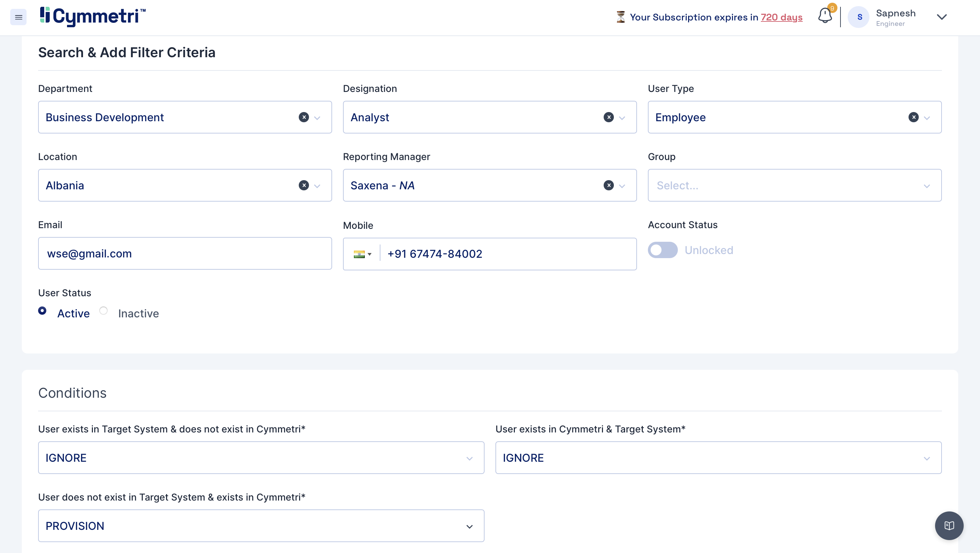Click the 720 days subscription link

click(781, 17)
